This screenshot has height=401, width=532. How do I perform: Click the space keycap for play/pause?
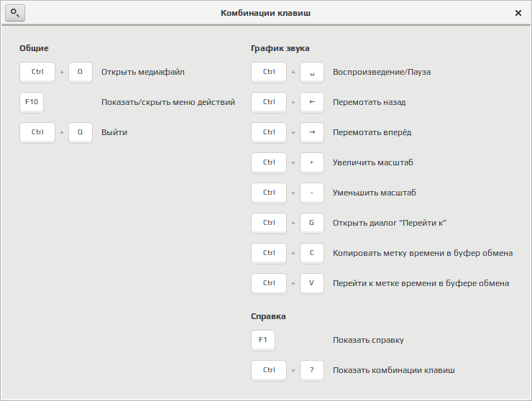click(x=312, y=73)
